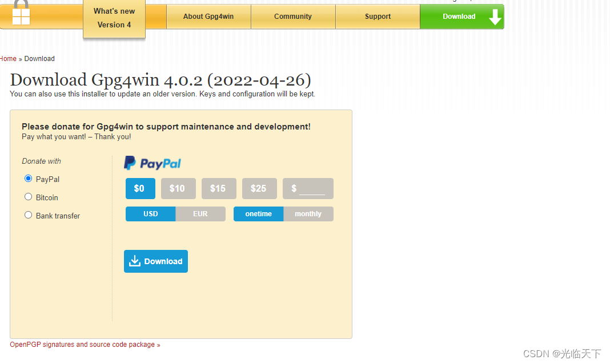610x364 pixels.
Task: Switch currency to EUR
Action: tap(200, 214)
